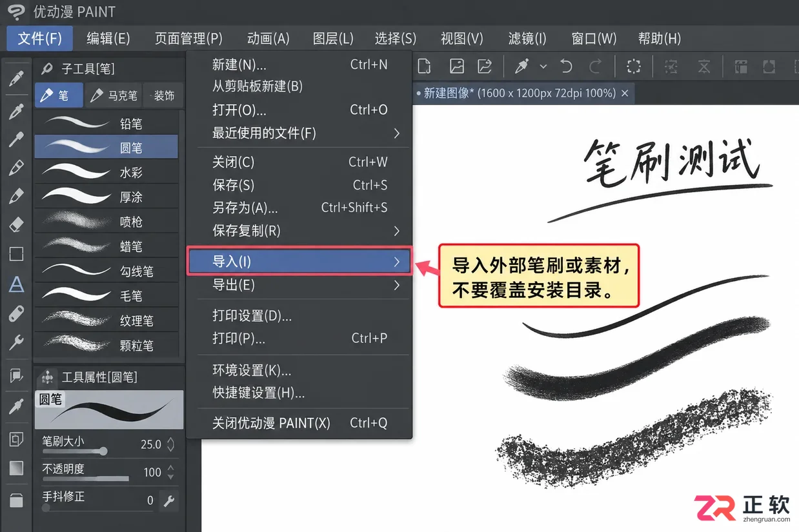The width and height of the screenshot is (799, 532).
Task: Choose 另存为(A)... menu entry
Action: point(300,208)
